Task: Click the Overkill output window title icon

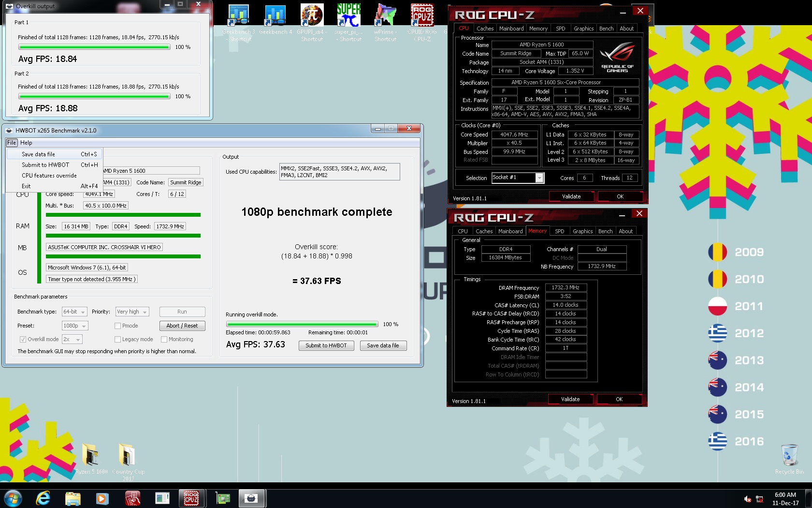Action: coord(10,6)
